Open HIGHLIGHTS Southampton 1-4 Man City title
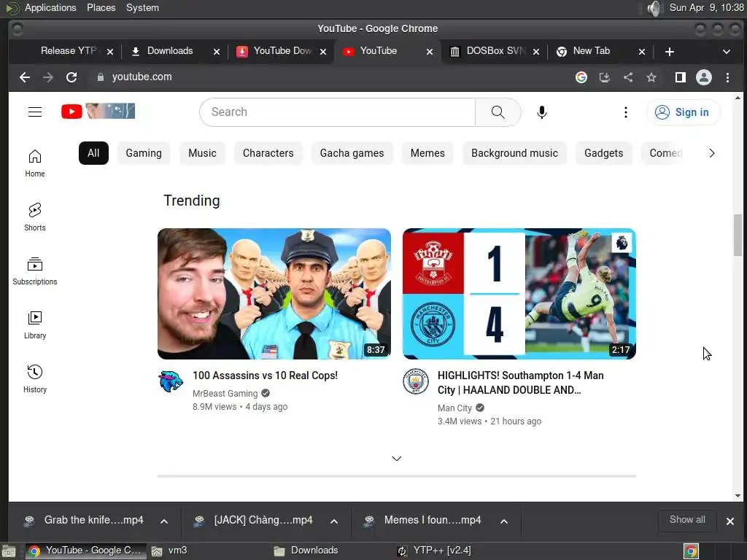747x560 pixels. coord(521,383)
